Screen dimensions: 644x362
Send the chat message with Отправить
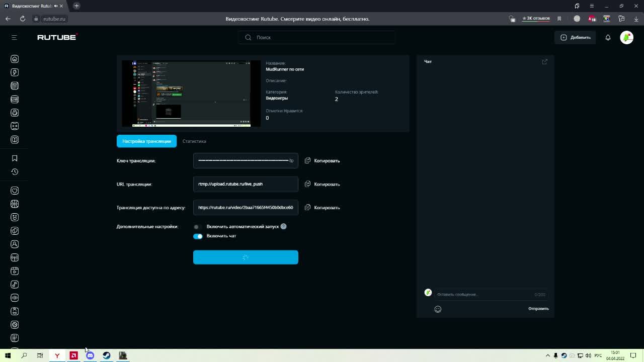click(x=538, y=309)
